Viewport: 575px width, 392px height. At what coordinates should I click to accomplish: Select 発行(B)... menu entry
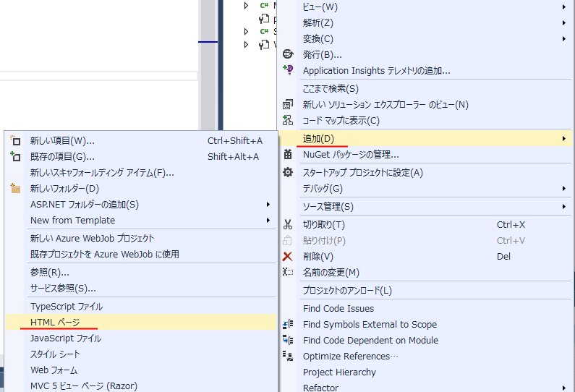coord(426,55)
